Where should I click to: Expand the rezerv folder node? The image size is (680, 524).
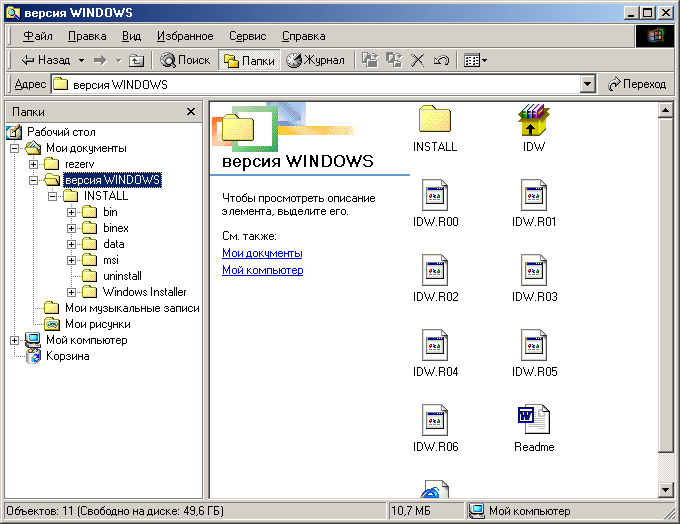[x=33, y=164]
